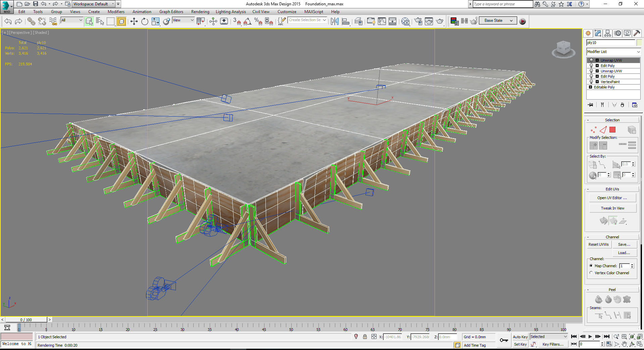Toggle Spinner Snap
644x350 pixels.
coord(269,21)
